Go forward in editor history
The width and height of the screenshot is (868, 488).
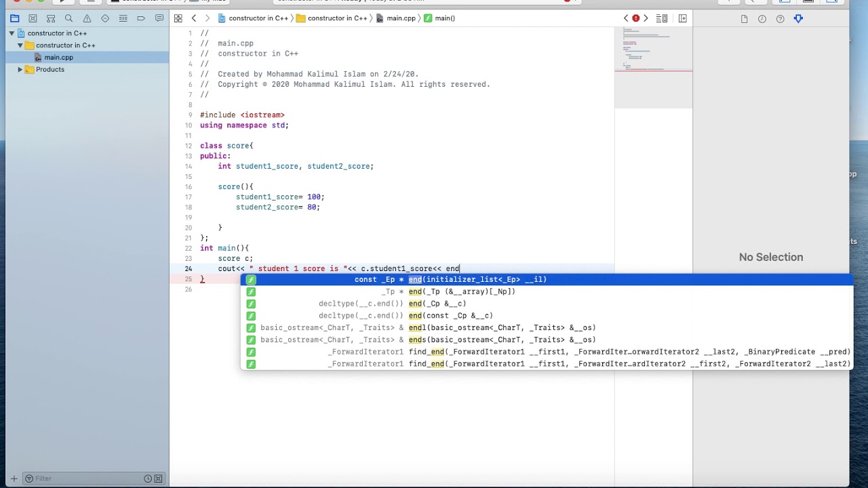click(208, 18)
